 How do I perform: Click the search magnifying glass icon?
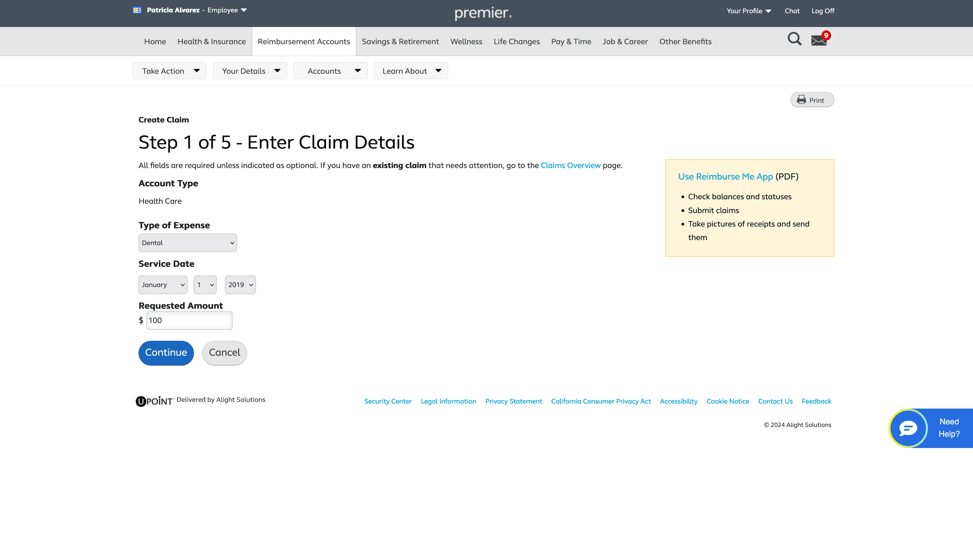click(794, 39)
